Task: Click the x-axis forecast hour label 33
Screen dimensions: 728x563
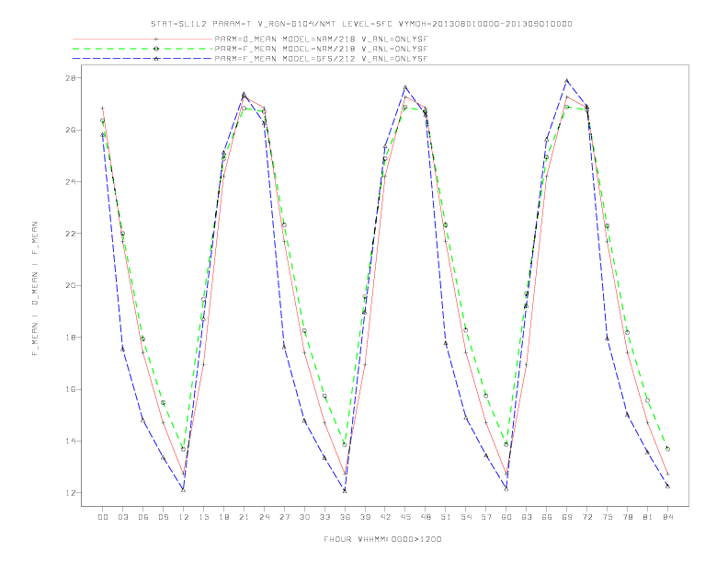Action: [324, 517]
